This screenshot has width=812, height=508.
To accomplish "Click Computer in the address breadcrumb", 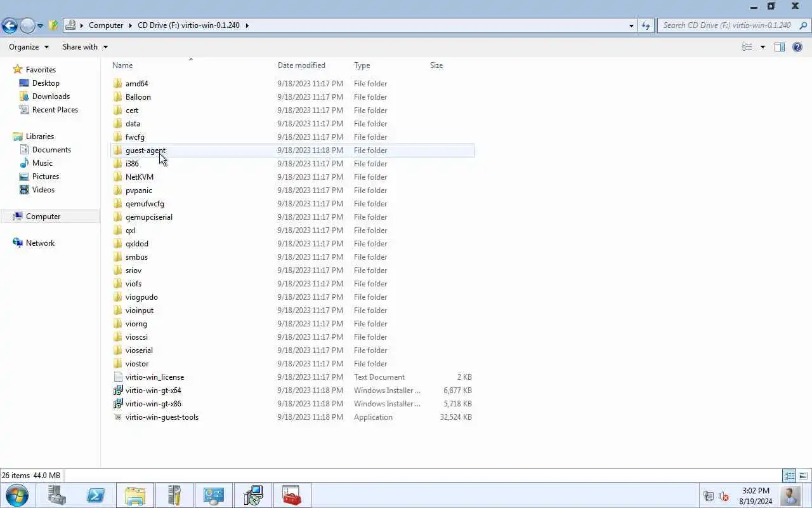I will click(106, 25).
